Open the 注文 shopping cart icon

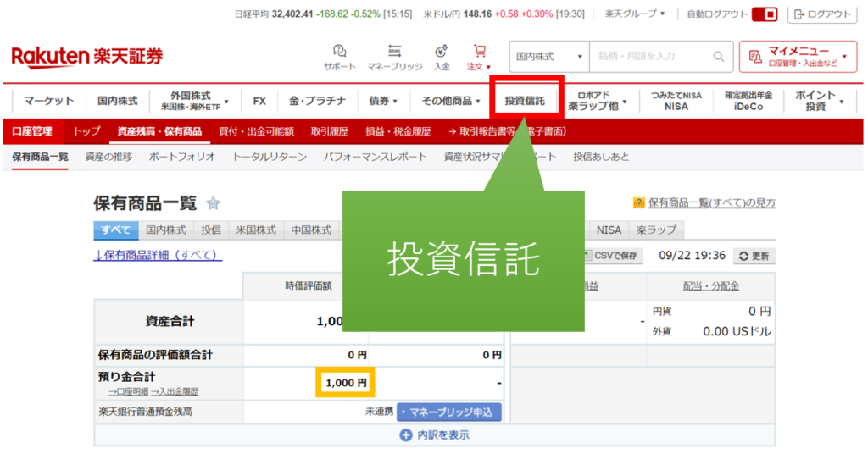pos(479,58)
